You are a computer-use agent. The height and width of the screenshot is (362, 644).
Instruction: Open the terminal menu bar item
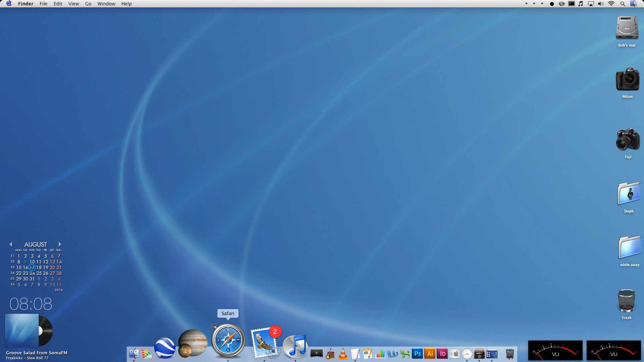tap(571, 4)
